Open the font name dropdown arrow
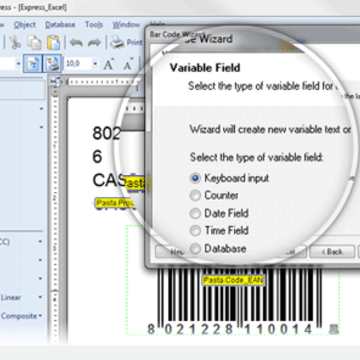This screenshot has width=360, height=360. [18, 63]
